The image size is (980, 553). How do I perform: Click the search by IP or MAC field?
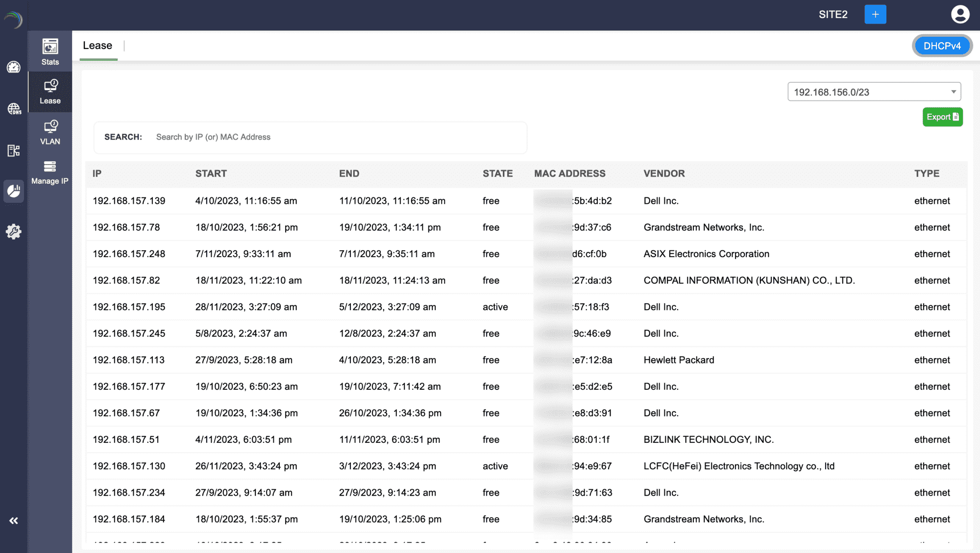pos(338,137)
